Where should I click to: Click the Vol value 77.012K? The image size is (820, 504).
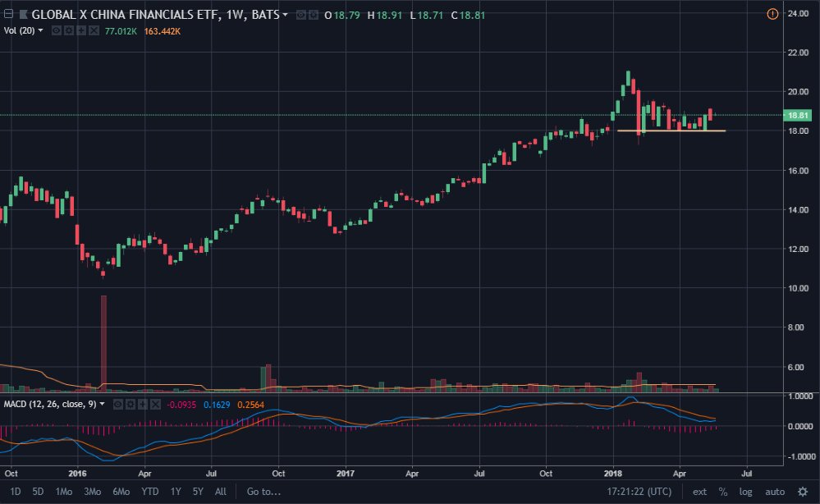click(x=121, y=31)
